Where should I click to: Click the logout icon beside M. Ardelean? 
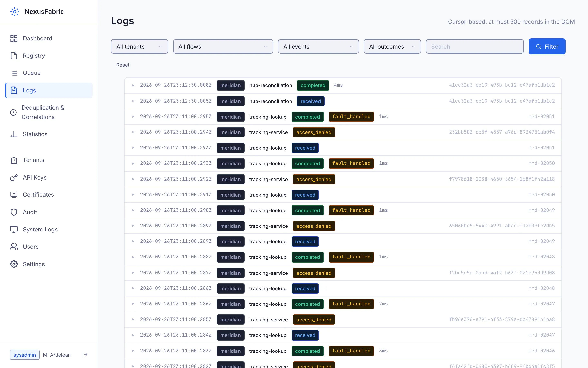tap(84, 355)
